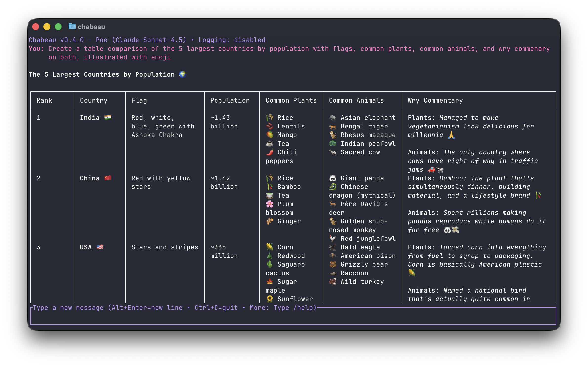
Task: Click the 'Stars and stripes' flag description
Action: click(165, 247)
